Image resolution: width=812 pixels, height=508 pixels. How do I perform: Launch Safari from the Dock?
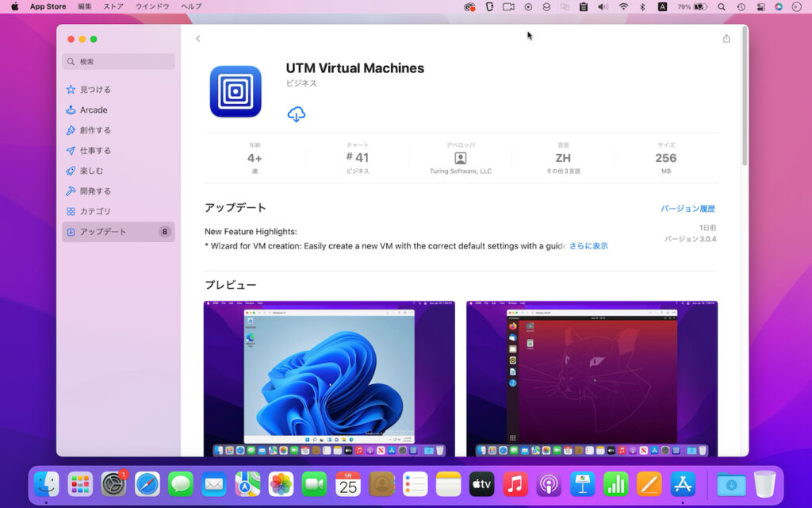(x=146, y=483)
